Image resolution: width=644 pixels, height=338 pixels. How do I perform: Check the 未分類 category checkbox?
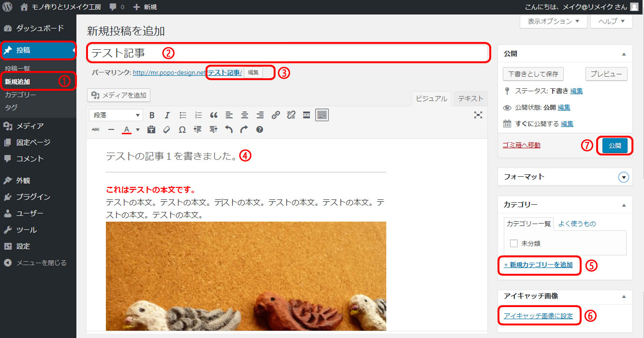(x=514, y=243)
